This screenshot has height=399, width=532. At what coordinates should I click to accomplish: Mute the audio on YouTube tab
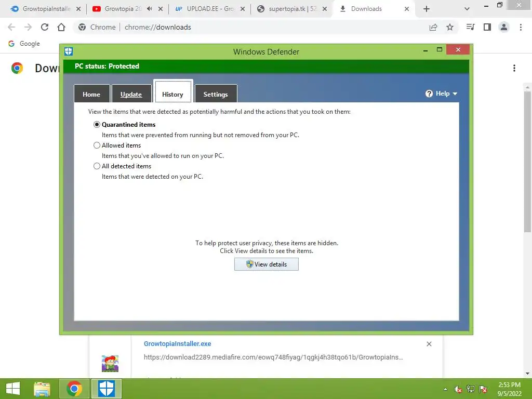click(149, 9)
